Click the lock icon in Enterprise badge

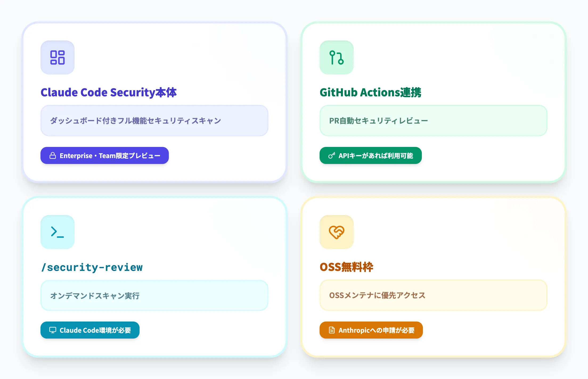(53, 156)
